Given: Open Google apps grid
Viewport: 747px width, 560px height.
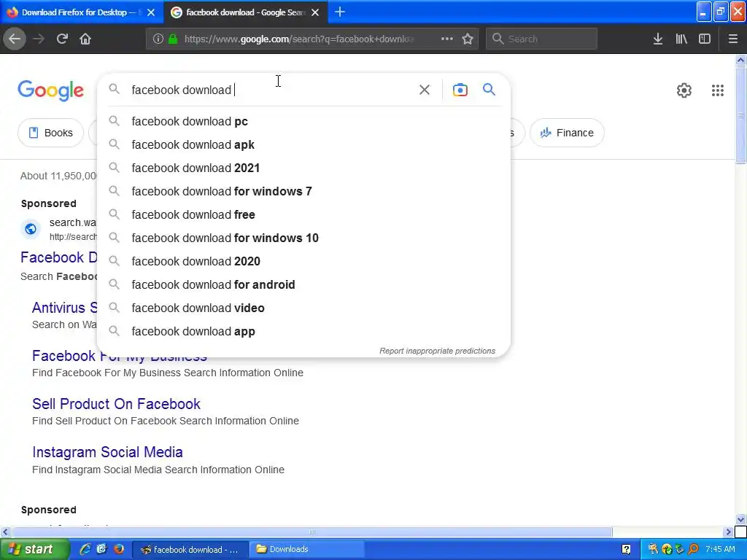Looking at the screenshot, I should coord(718,90).
